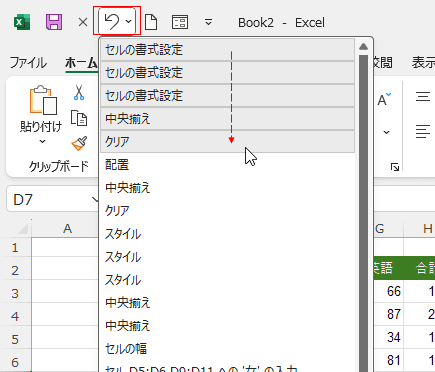Click cell A1 in the worksheet
The image size is (435, 372).
pos(65,247)
